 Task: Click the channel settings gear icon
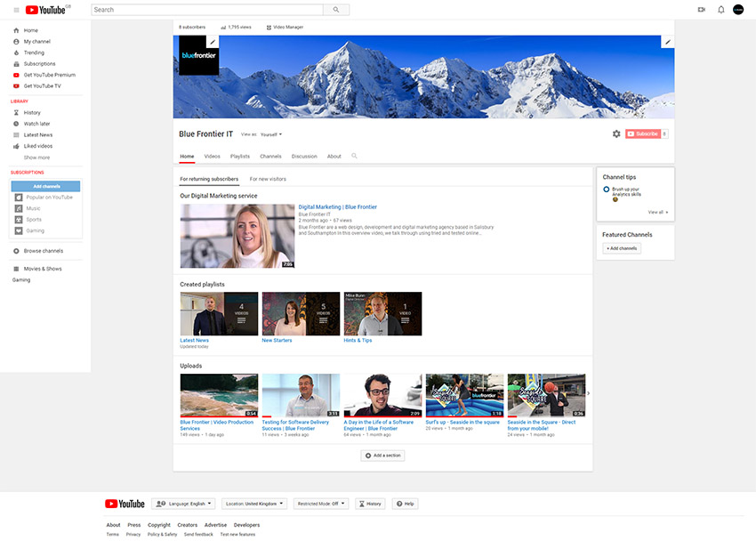(x=616, y=133)
